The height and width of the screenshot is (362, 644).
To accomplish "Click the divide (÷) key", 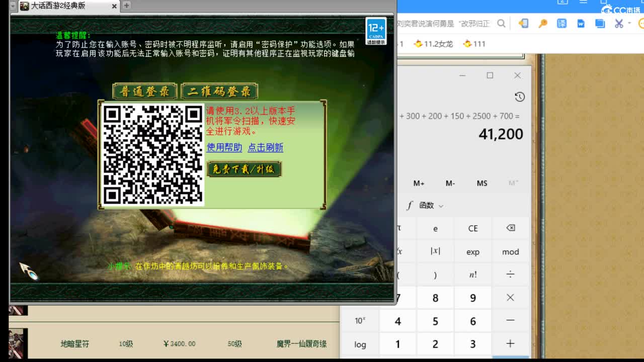I will [510, 275].
